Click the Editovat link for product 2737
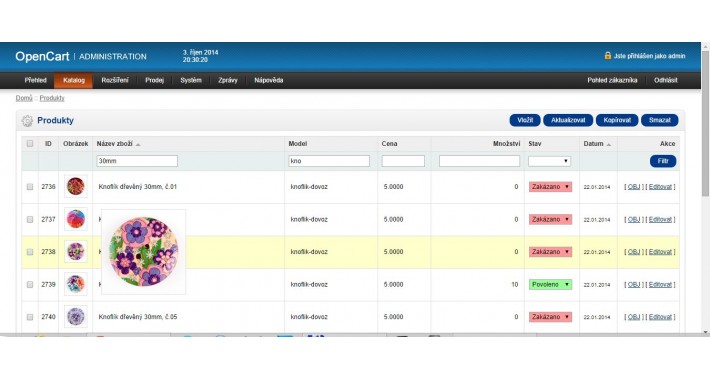 pyautogui.click(x=660, y=219)
